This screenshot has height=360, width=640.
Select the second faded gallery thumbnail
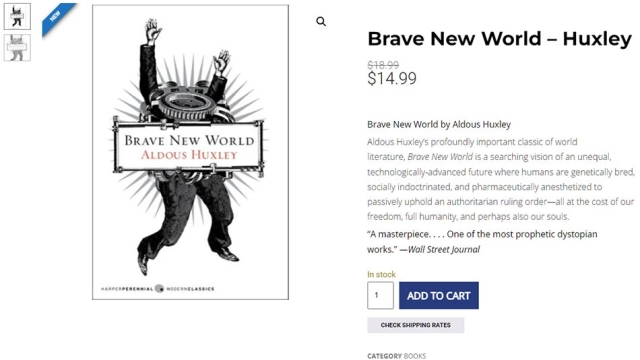pos(17,48)
